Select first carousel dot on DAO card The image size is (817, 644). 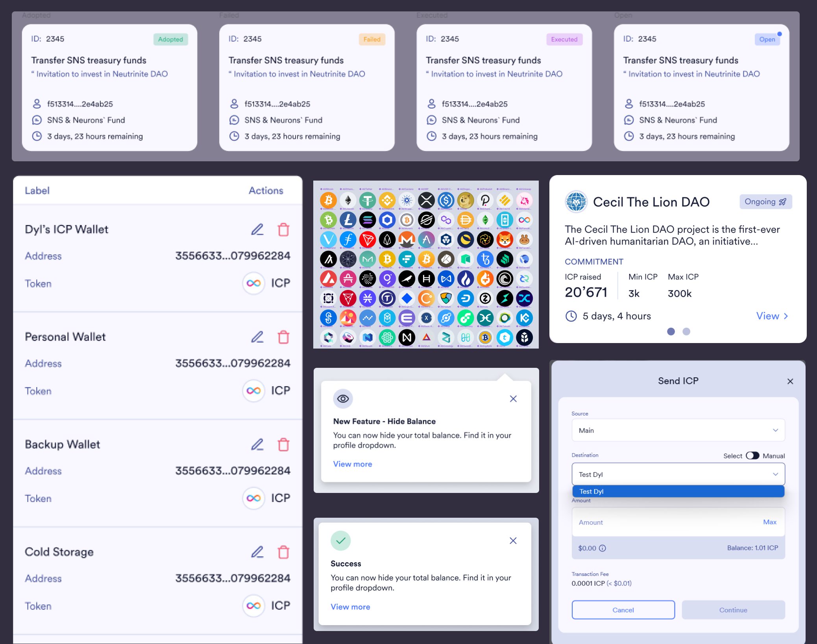coord(671,332)
